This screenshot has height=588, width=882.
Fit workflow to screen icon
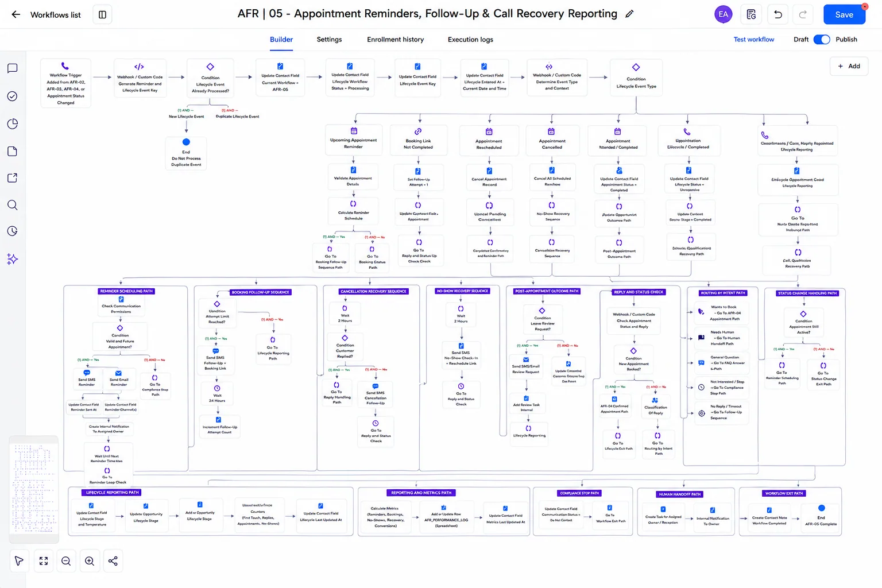(x=44, y=561)
